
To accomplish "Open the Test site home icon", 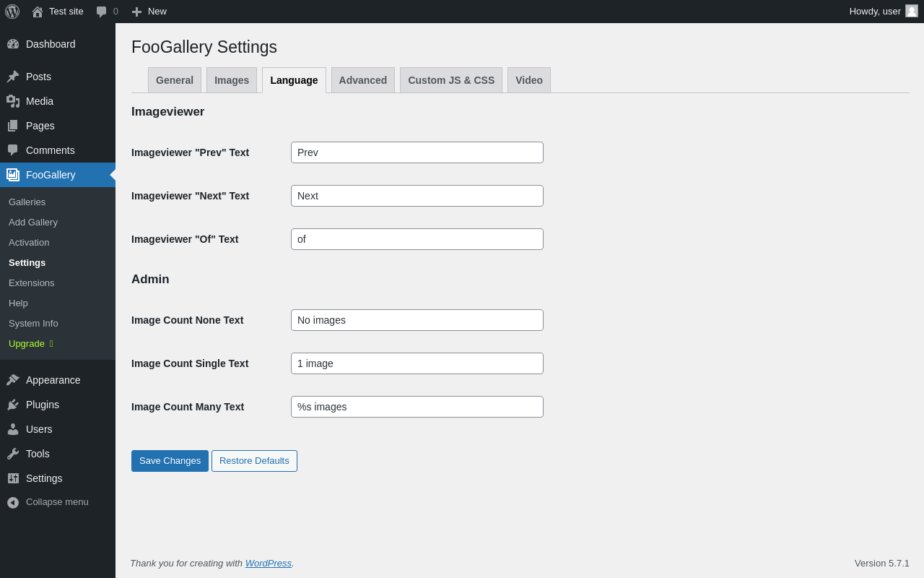I will [38, 12].
